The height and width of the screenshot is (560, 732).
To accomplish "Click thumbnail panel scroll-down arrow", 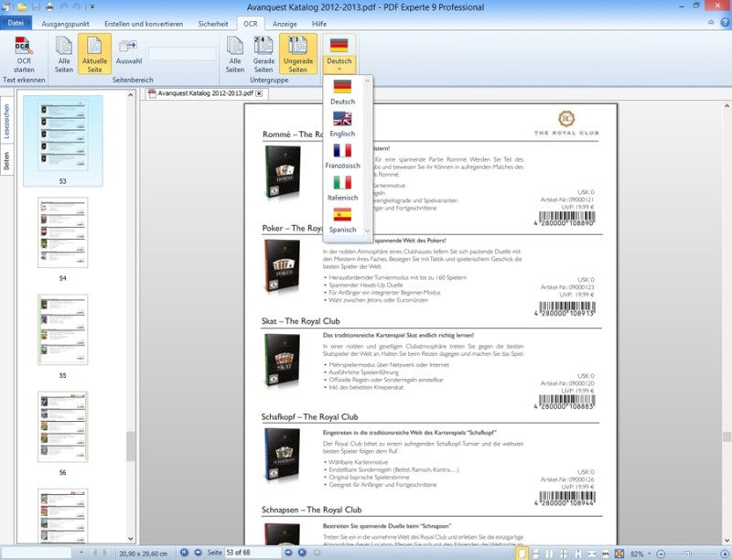I will [131, 539].
